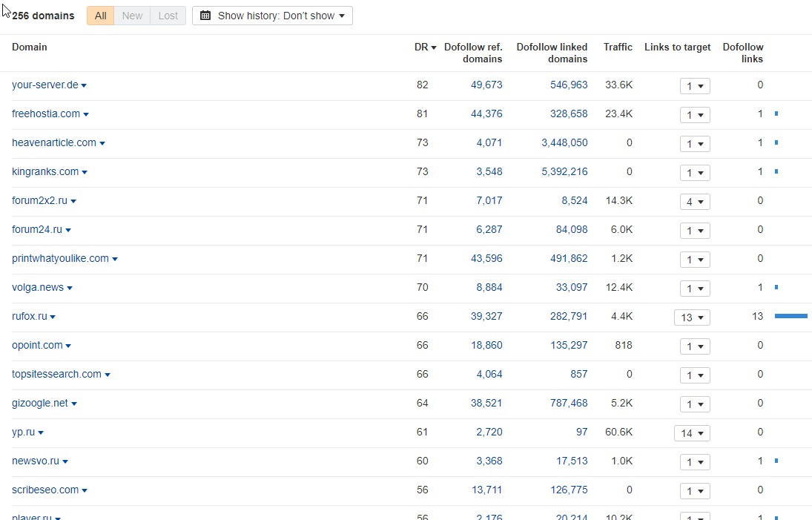This screenshot has width=812, height=520.
Task: Open the yp.ru domain link
Action: tap(23, 432)
